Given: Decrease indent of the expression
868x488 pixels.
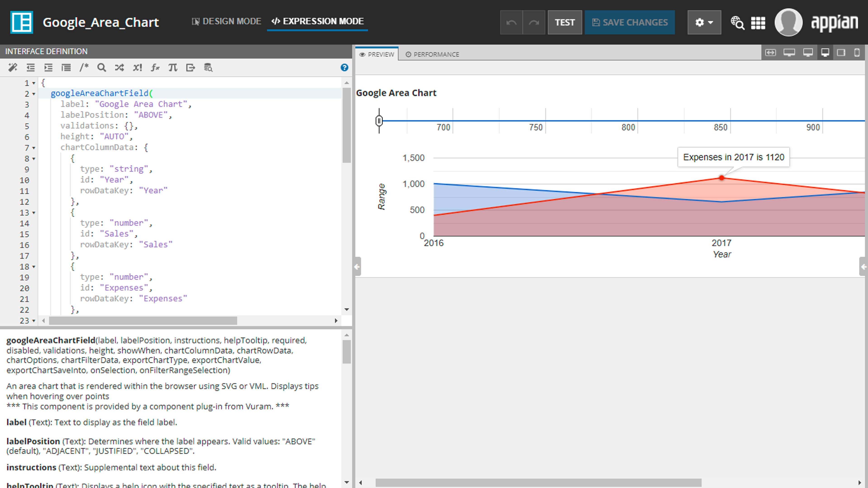Looking at the screenshot, I should point(31,67).
